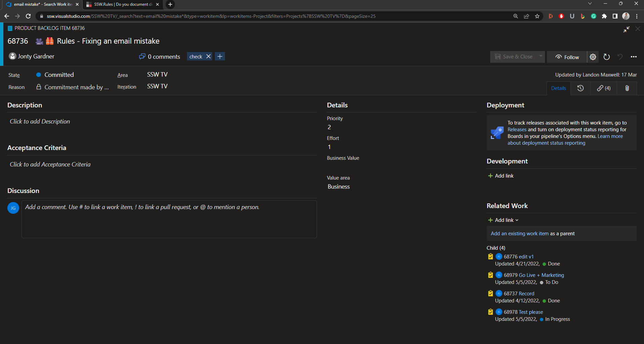Exit full screen with the collapse arrows icon
Viewport: 644px width, 344px height.
click(x=626, y=30)
